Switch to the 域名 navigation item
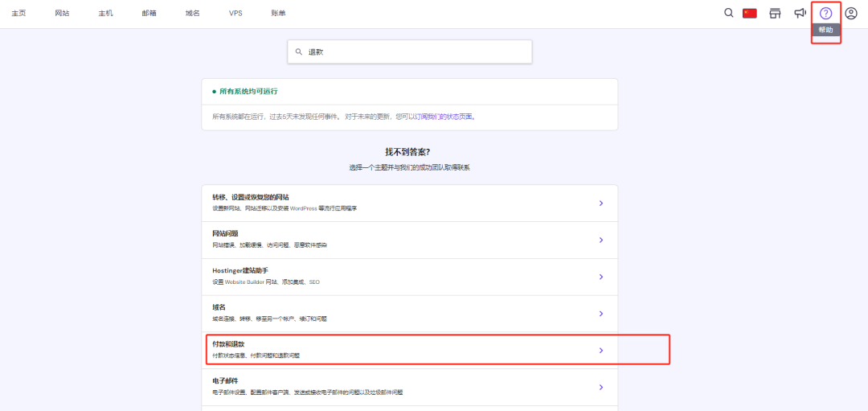The height and width of the screenshot is (411, 868). 192,14
